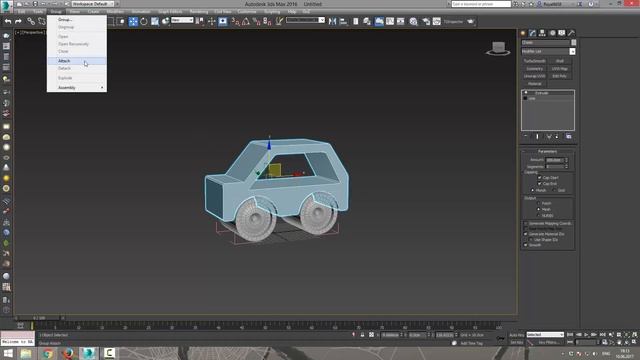Viewport: 640px width, 360px height.
Task: Click the Mirror tool icon
Action: tap(332, 22)
